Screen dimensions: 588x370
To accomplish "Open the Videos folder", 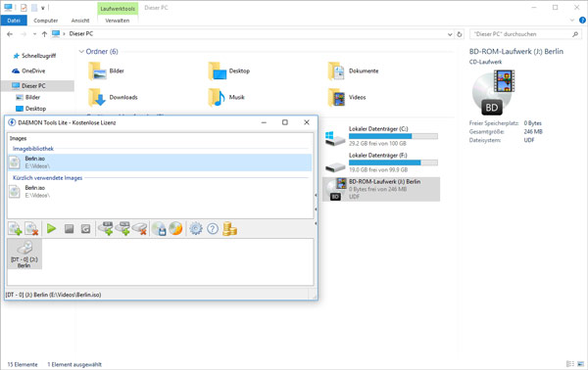I will pyautogui.click(x=347, y=97).
